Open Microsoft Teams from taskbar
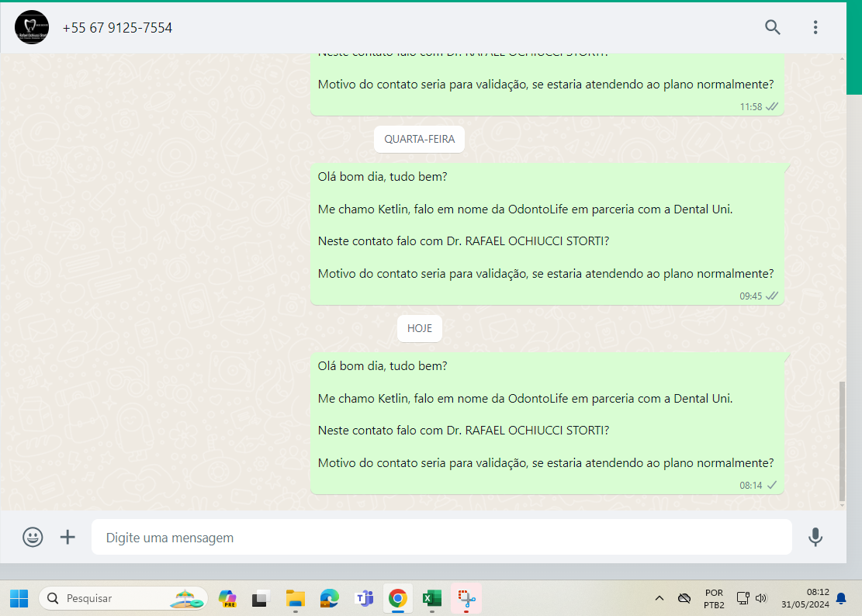Screen dimensions: 862x616 click(x=364, y=598)
